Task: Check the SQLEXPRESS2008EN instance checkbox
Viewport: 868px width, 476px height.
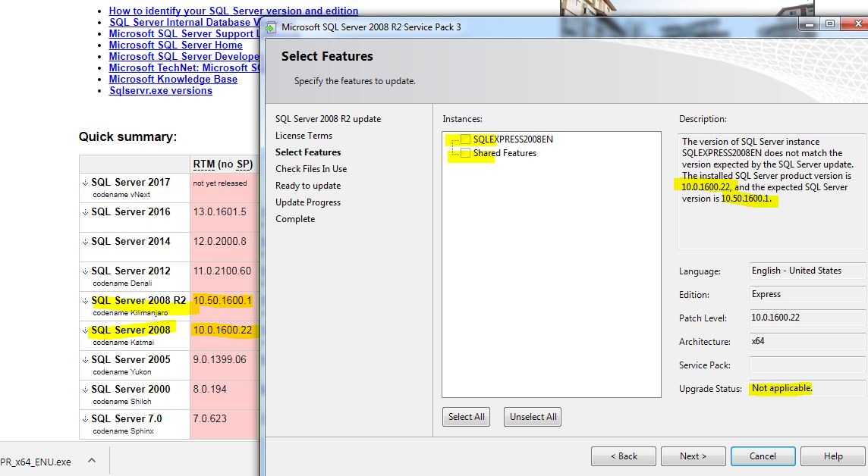Action: point(466,139)
